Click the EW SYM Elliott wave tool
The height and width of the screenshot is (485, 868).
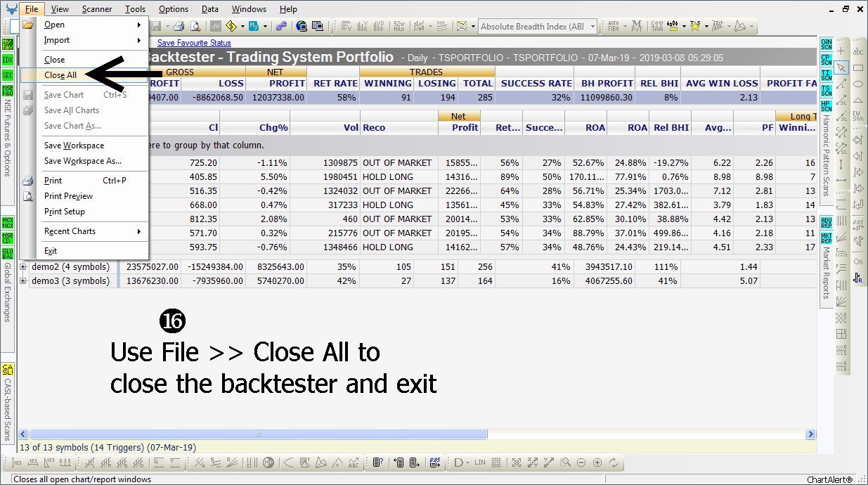[x=858, y=115]
